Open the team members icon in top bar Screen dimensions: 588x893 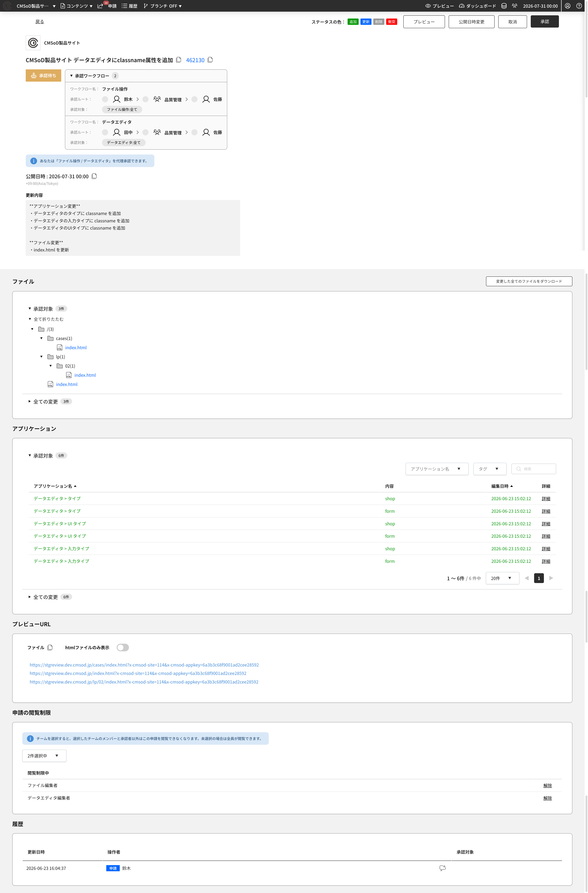click(514, 6)
